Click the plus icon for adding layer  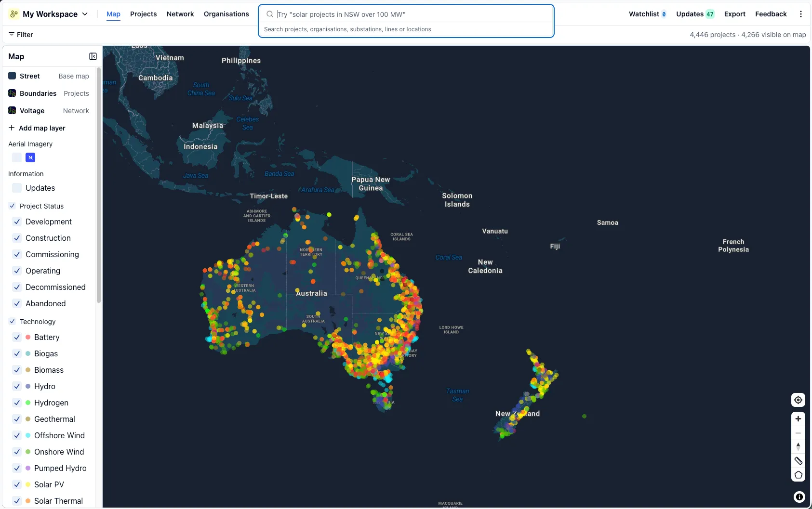(12, 128)
